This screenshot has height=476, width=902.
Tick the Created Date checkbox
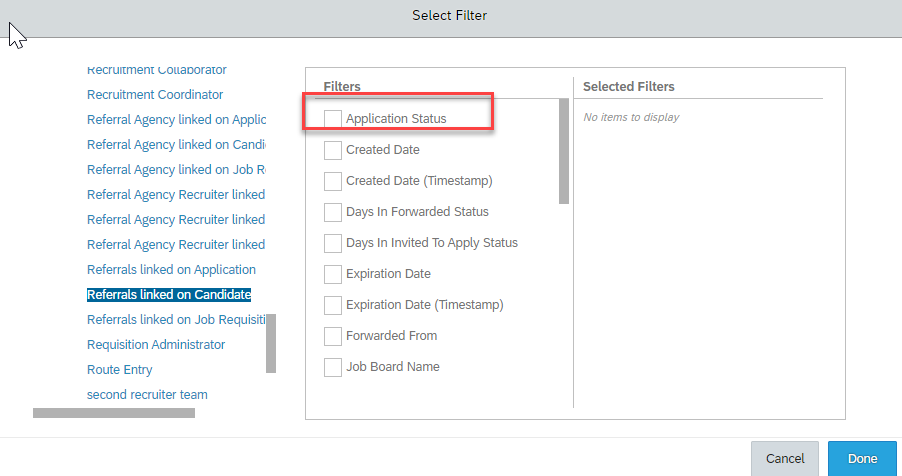point(332,150)
